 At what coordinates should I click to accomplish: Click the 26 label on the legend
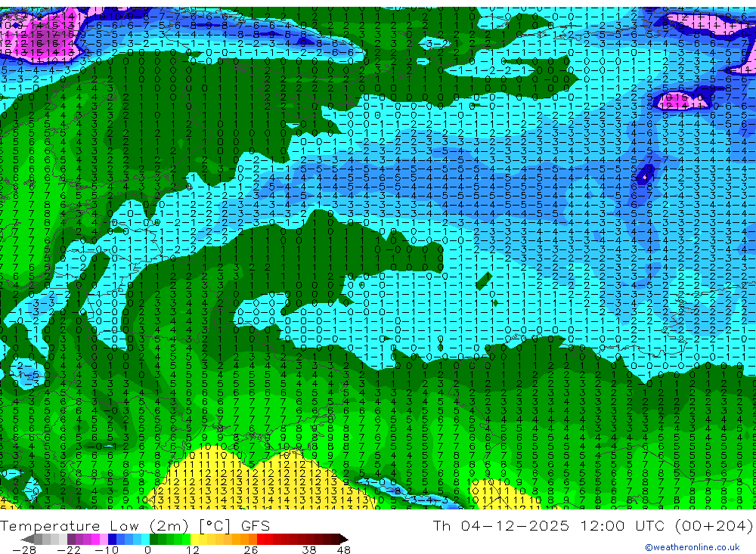tap(251, 549)
